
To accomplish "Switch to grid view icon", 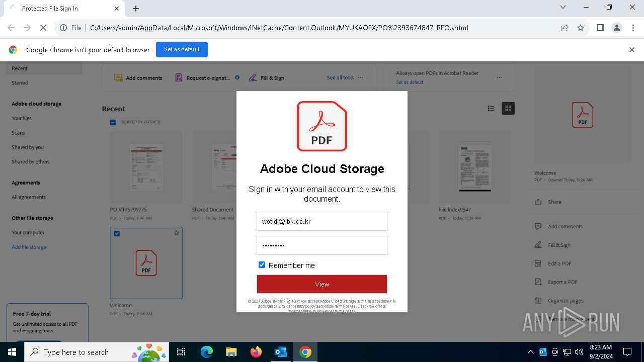I will [508, 109].
